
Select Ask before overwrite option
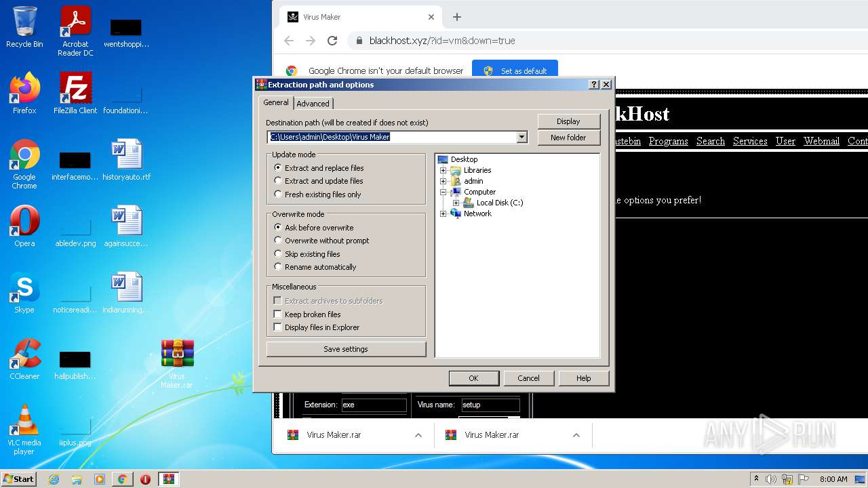pos(313,228)
